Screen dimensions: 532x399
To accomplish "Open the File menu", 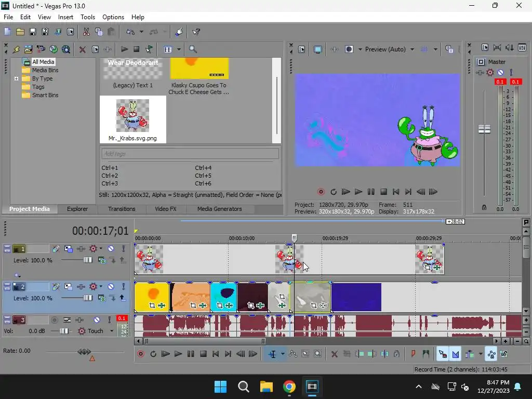I will (8, 17).
